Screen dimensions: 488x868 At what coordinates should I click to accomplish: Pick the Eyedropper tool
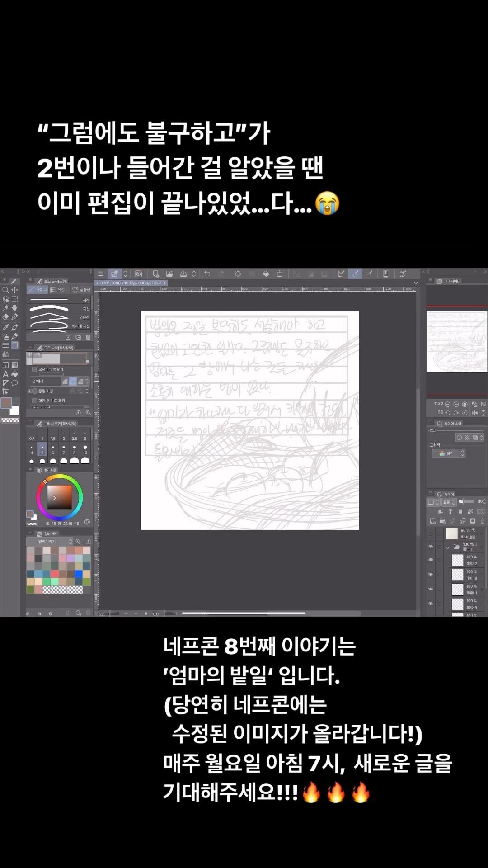[6, 327]
